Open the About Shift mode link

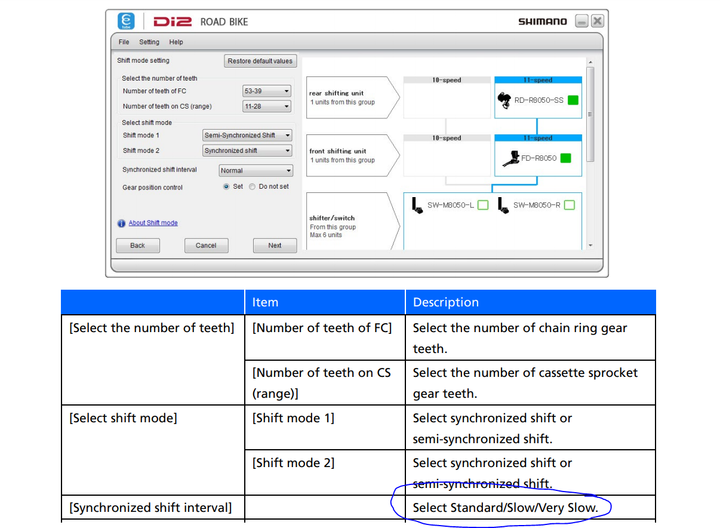[x=153, y=223]
